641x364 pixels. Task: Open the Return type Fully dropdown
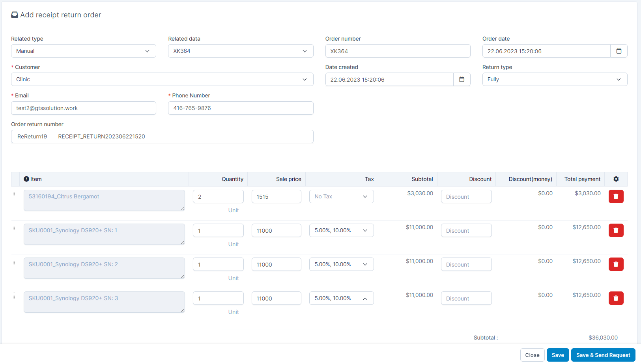[555, 79]
